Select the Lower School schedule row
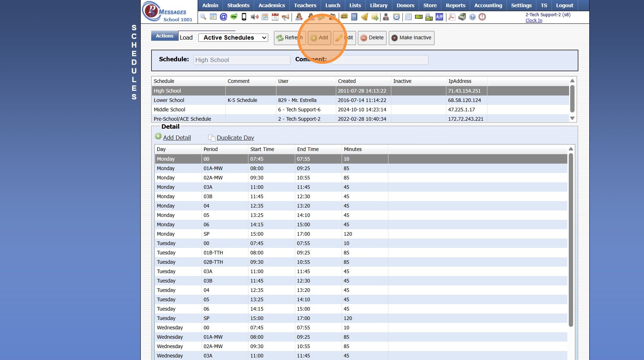Image resolution: width=644 pixels, height=360 pixels. click(x=169, y=100)
